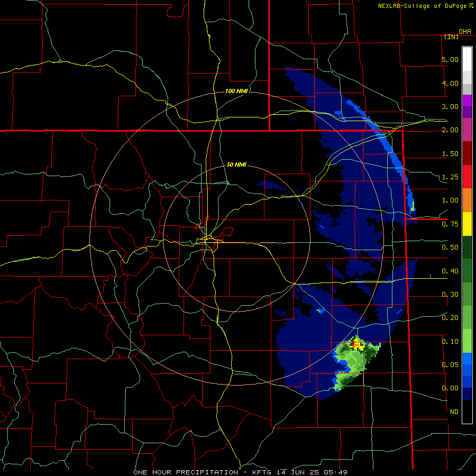This screenshot has width=476, height=476.
Task: Click the 'OHA' product code label
Action: point(465,32)
